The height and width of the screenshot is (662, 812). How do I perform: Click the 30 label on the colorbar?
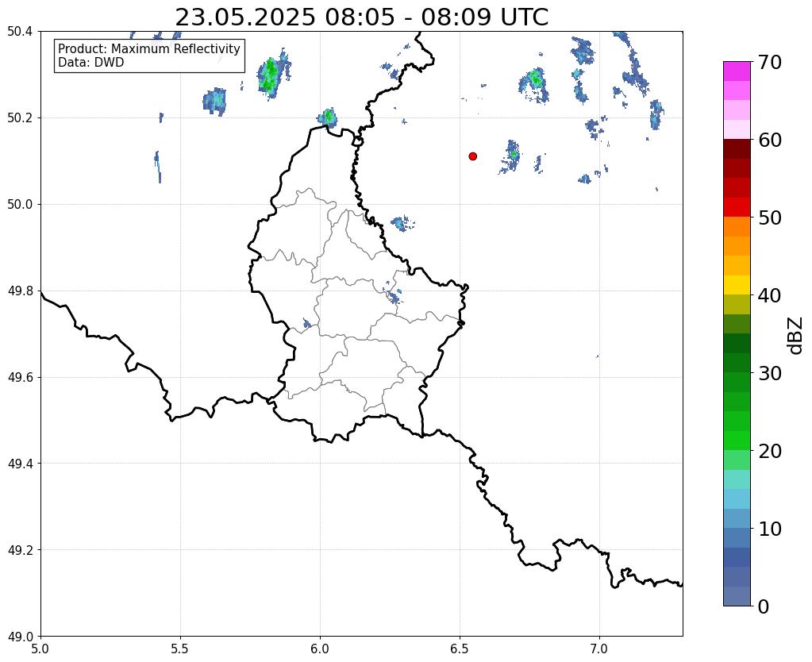770,373
